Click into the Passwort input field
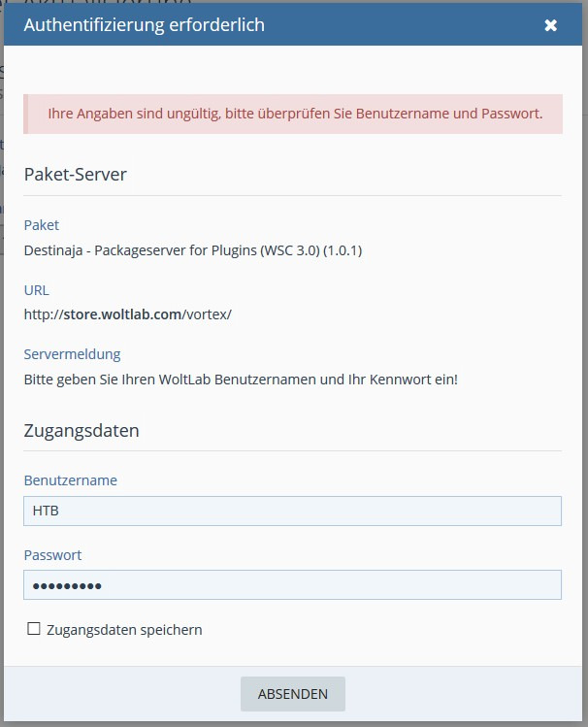Image resolution: width=588 pixels, height=727 pixels. tap(292, 585)
